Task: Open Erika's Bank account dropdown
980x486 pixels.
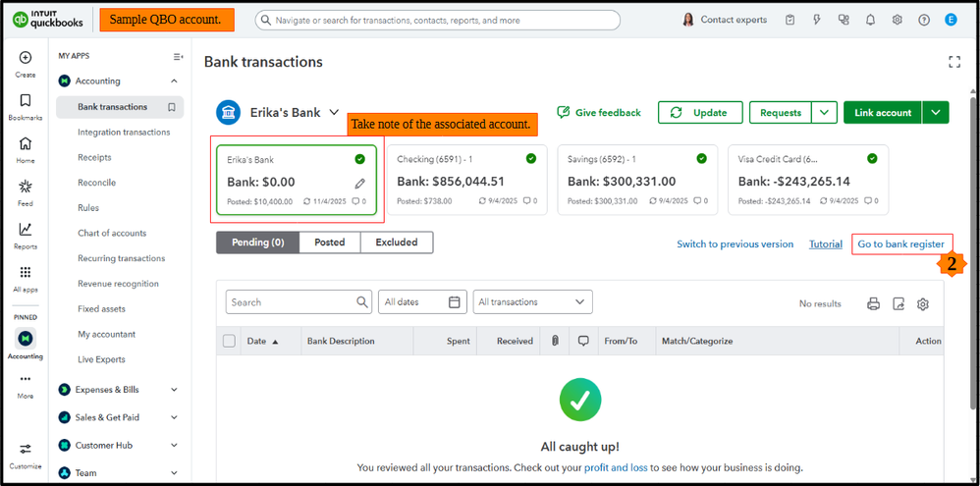Action: point(335,113)
